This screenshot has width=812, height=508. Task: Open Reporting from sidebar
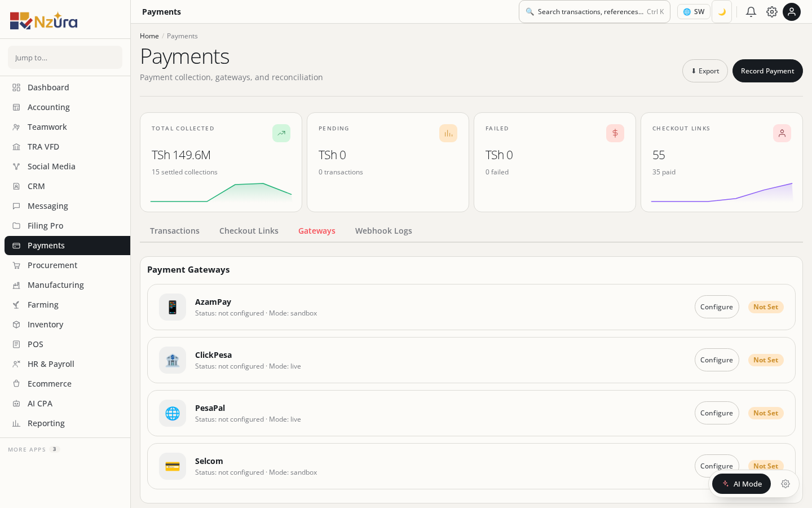[x=68, y=423]
